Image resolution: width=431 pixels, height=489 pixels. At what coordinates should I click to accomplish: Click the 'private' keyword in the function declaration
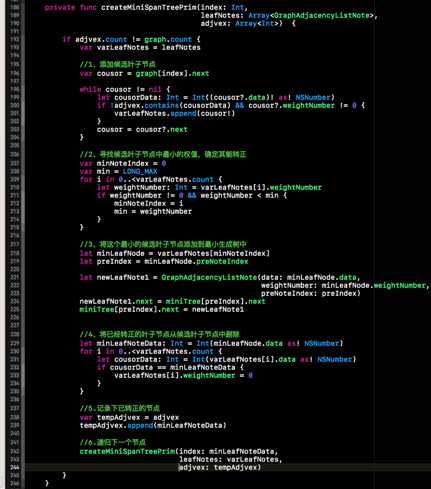click(x=60, y=7)
